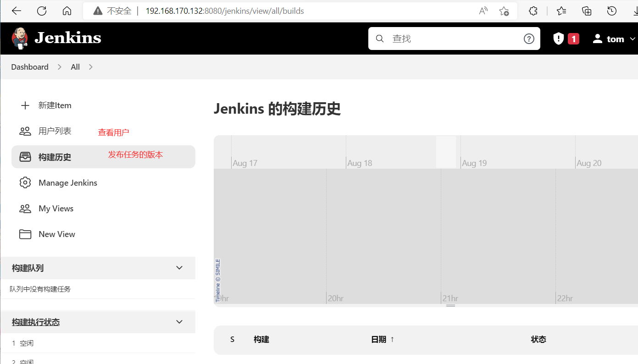The image size is (638, 364).
Task: Click the Aug 19 timeline date marker
Action: tap(474, 163)
